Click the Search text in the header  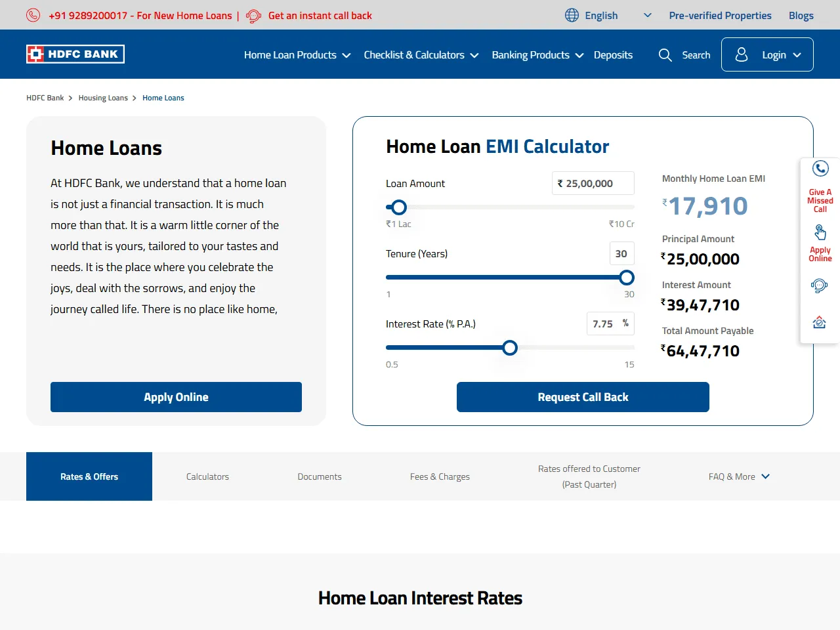pyautogui.click(x=696, y=55)
